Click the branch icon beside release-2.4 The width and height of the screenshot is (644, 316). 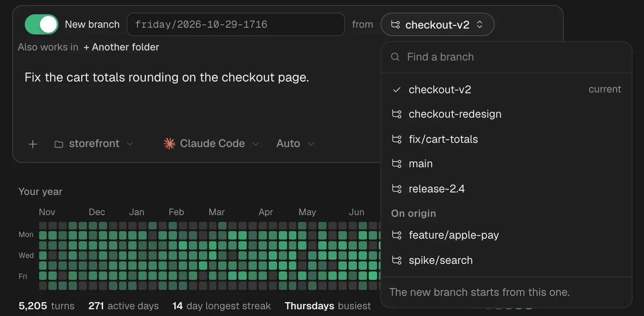click(x=396, y=189)
